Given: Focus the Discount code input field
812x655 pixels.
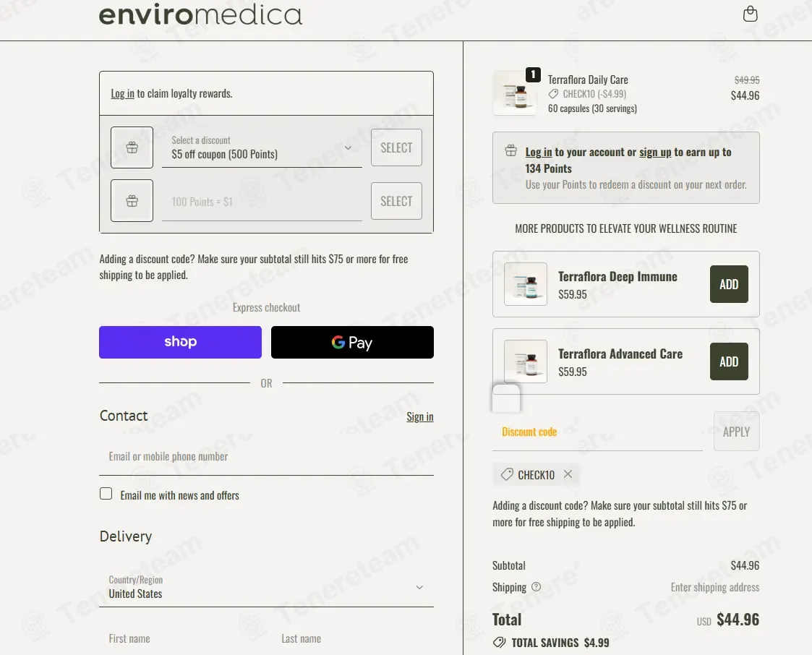Looking at the screenshot, I should 597,432.
